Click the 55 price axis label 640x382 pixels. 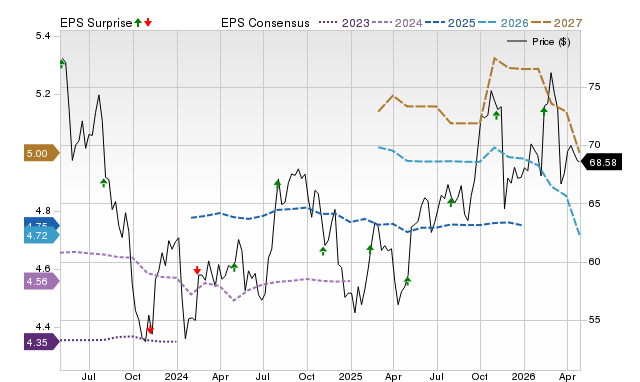click(x=594, y=319)
